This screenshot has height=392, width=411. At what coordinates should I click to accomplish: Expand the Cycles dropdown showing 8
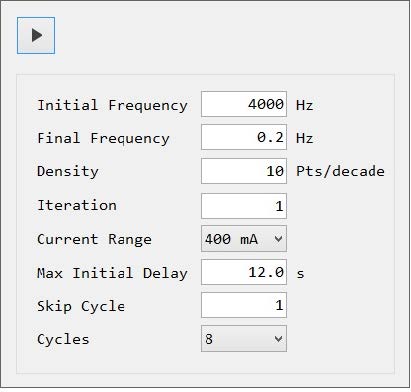tap(244, 339)
